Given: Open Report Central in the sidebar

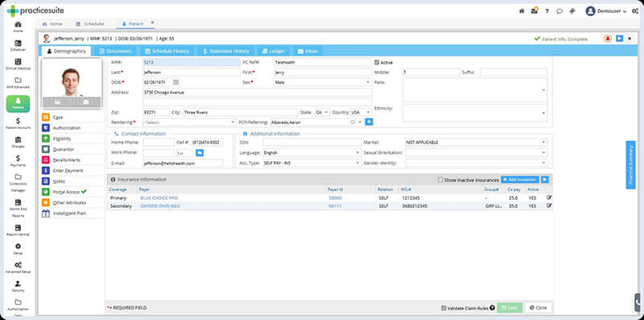Looking at the screenshot, I should (x=18, y=231).
